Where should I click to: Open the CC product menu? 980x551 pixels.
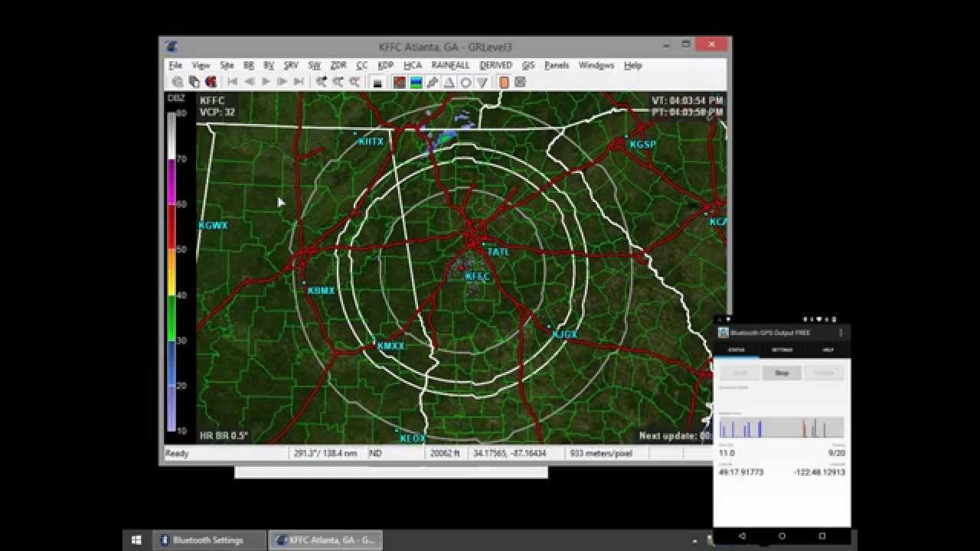(362, 66)
